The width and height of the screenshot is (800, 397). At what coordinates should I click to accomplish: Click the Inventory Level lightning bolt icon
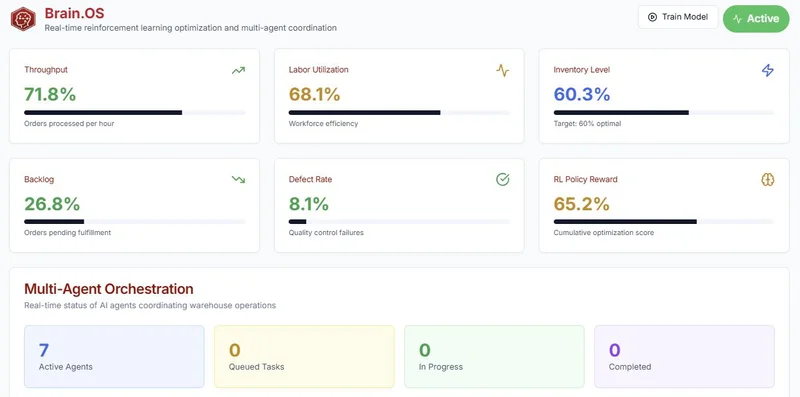[767, 70]
